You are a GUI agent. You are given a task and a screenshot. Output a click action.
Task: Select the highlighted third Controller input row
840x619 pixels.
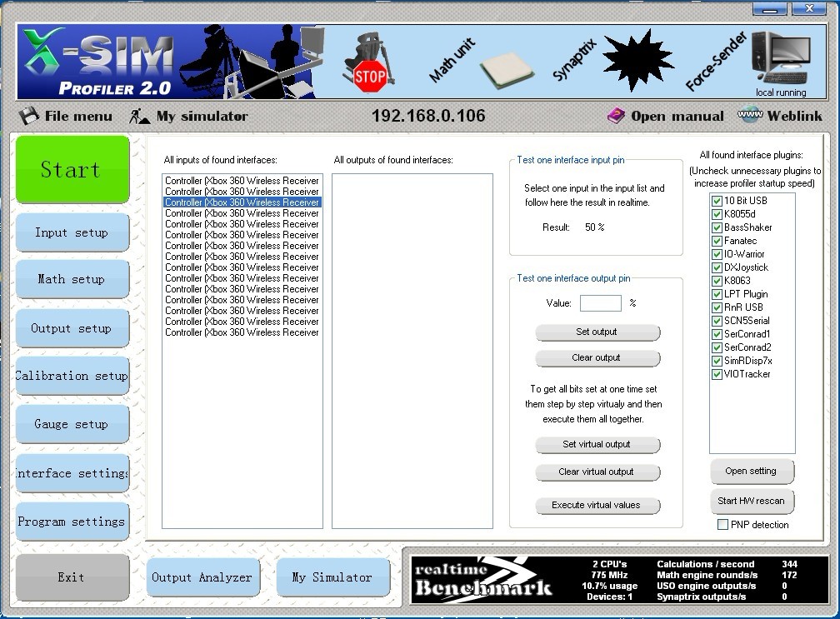pos(242,202)
